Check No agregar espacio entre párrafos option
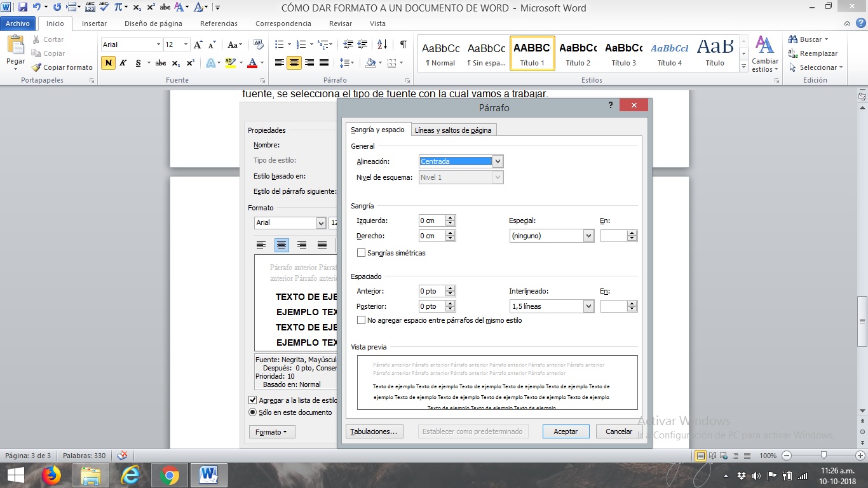The height and width of the screenshot is (488, 868). coord(362,320)
